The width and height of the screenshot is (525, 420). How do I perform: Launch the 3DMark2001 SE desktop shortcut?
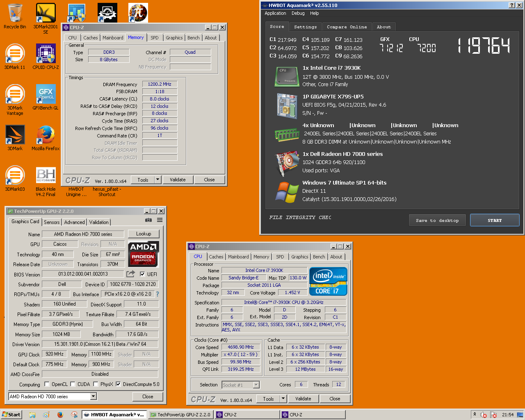point(46,18)
